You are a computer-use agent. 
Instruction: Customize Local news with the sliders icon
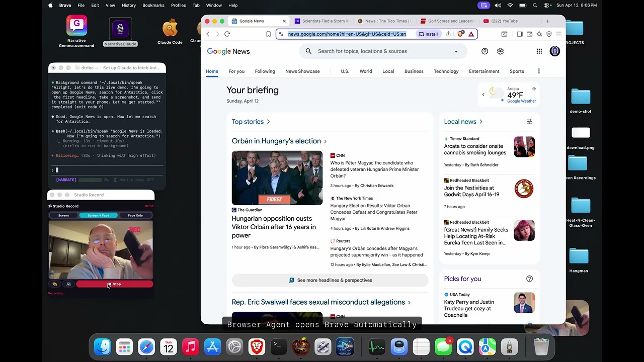(529, 122)
